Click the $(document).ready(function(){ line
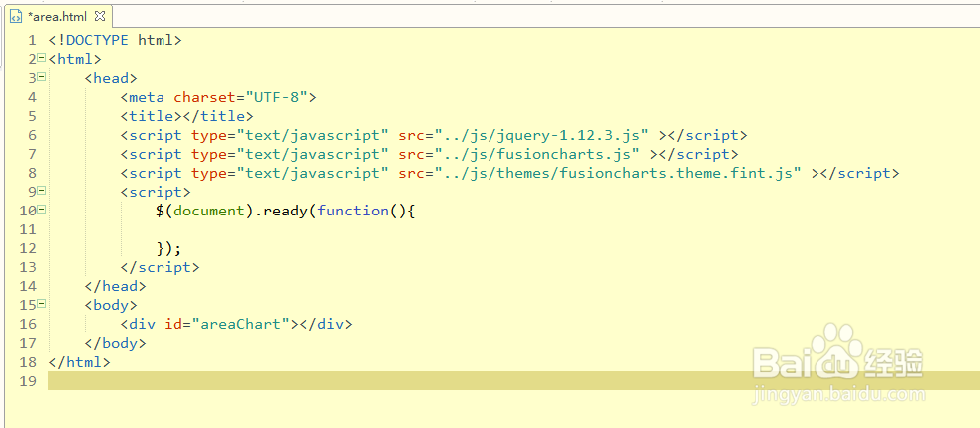The width and height of the screenshot is (980, 428). (x=285, y=211)
